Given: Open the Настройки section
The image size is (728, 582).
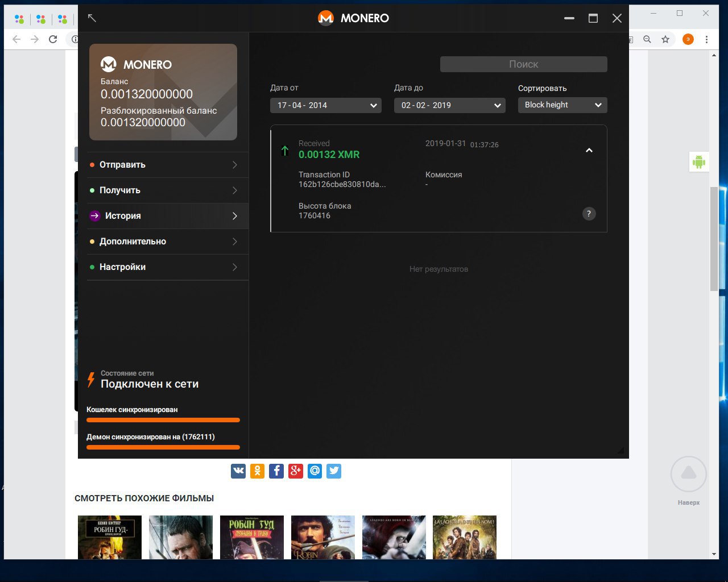Looking at the screenshot, I should pyautogui.click(x=168, y=267).
